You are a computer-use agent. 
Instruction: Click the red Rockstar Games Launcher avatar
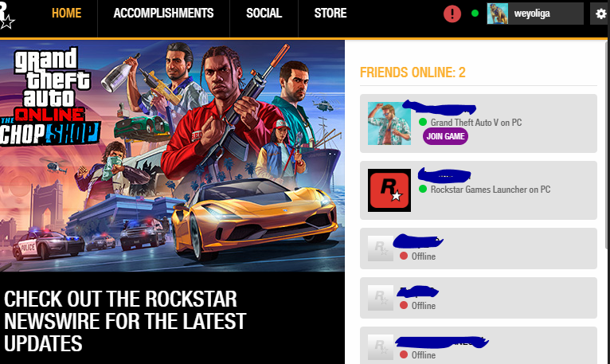point(389,190)
